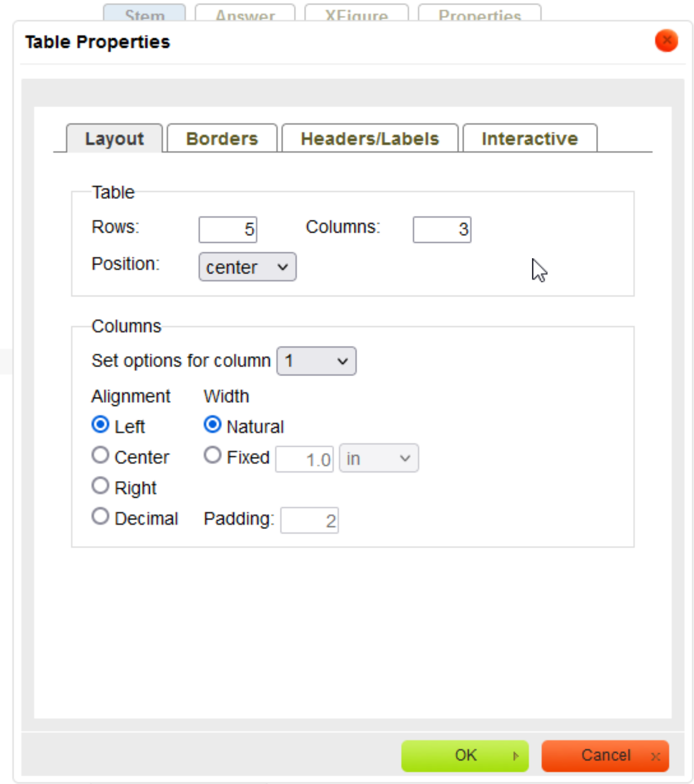This screenshot has width=694, height=784.
Task: Enable Fixed width option
Action: [x=213, y=455]
